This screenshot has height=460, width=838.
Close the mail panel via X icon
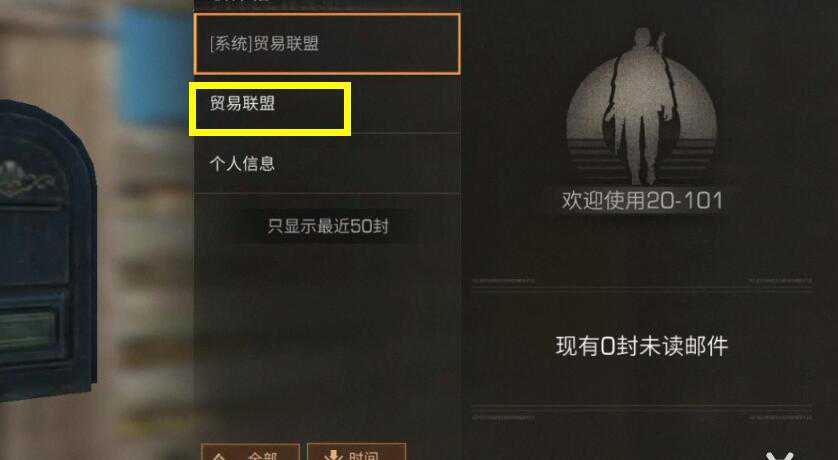[780, 456]
